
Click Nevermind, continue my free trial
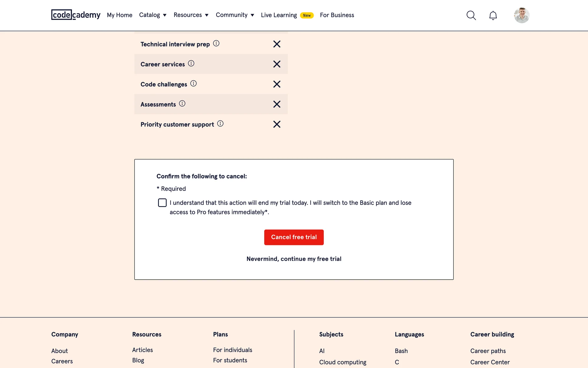[x=294, y=259]
